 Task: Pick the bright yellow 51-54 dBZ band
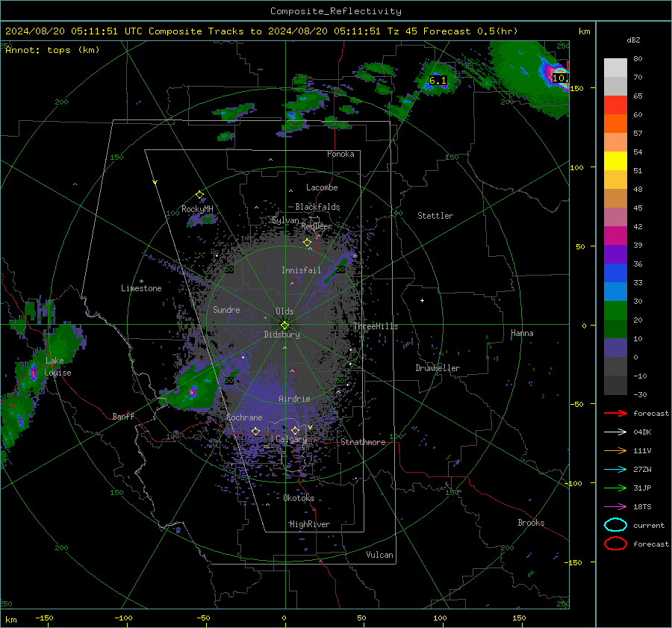pyautogui.click(x=615, y=161)
